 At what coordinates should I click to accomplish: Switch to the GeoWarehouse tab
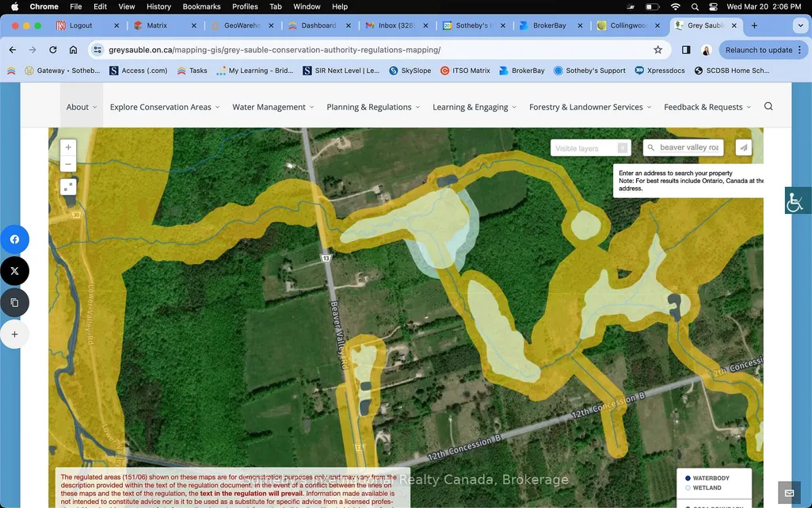[x=242, y=25]
